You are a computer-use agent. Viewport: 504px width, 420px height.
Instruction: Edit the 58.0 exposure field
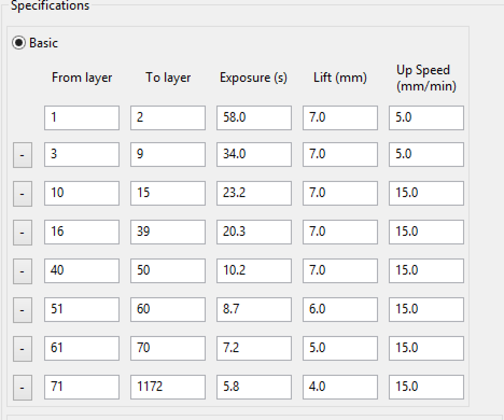(x=254, y=117)
